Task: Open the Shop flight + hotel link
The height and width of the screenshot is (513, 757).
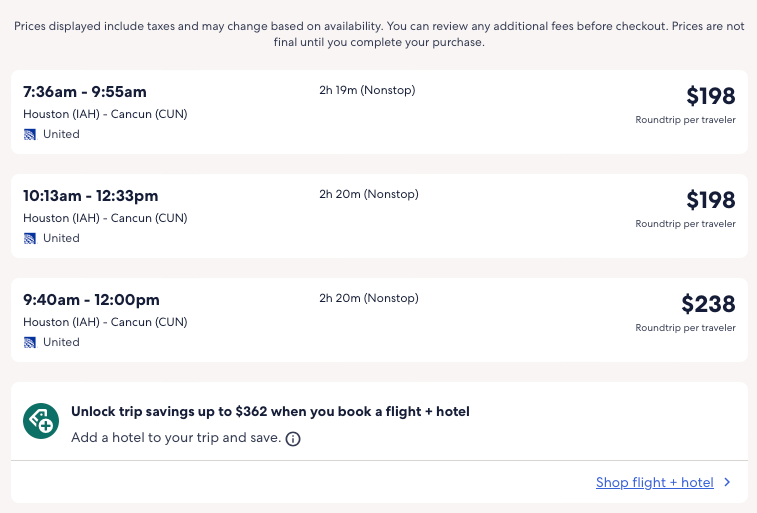Action: coord(654,483)
